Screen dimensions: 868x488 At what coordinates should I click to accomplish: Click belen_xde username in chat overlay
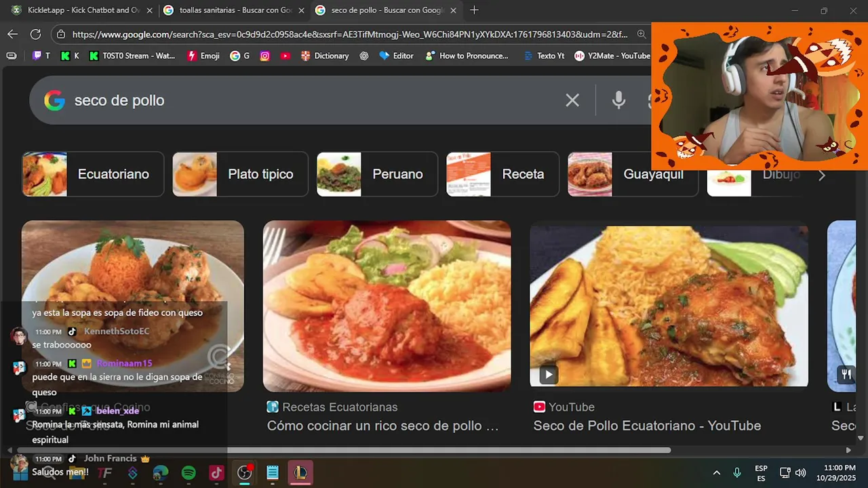[117, 411]
